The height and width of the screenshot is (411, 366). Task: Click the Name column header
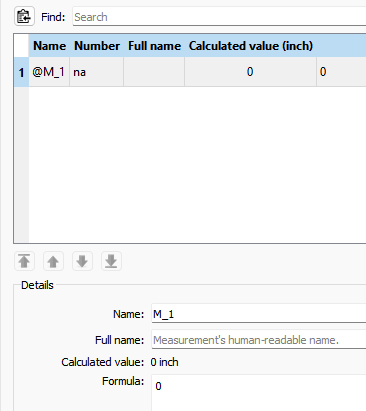[49, 46]
